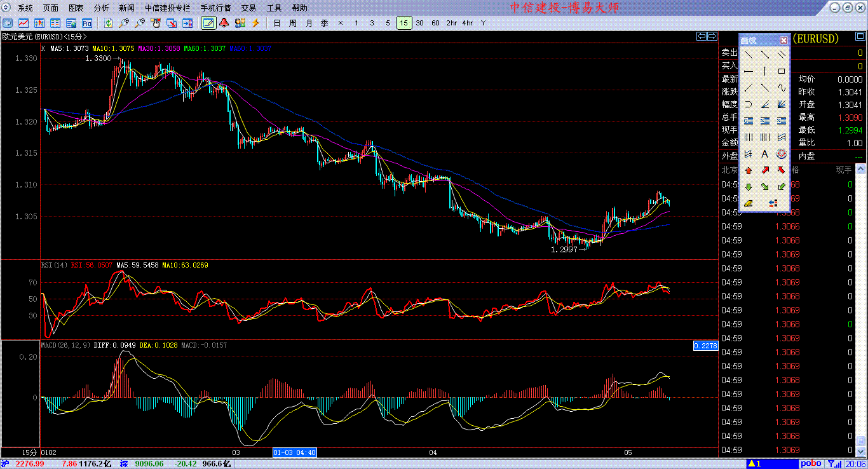Choose the sine wave curve drawing tool

[782, 88]
